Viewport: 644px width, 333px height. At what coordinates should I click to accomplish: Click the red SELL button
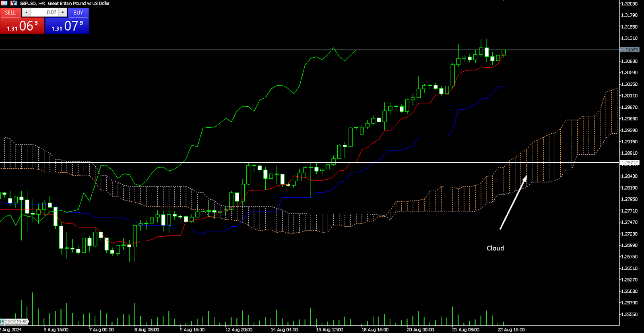point(10,12)
